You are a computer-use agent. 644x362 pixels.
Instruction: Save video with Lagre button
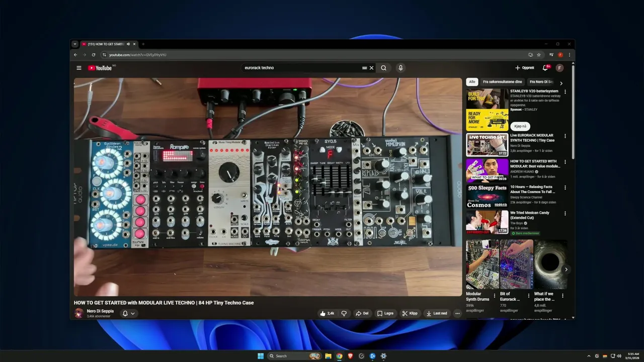click(x=385, y=313)
